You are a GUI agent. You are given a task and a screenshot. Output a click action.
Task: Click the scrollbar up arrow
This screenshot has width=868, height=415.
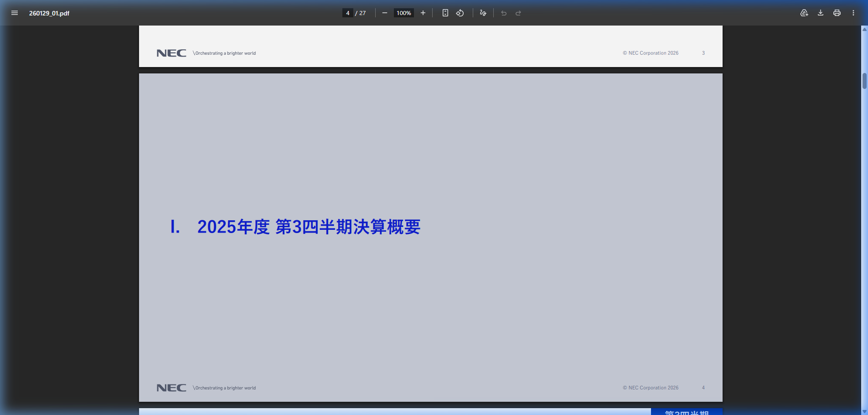(x=864, y=29)
